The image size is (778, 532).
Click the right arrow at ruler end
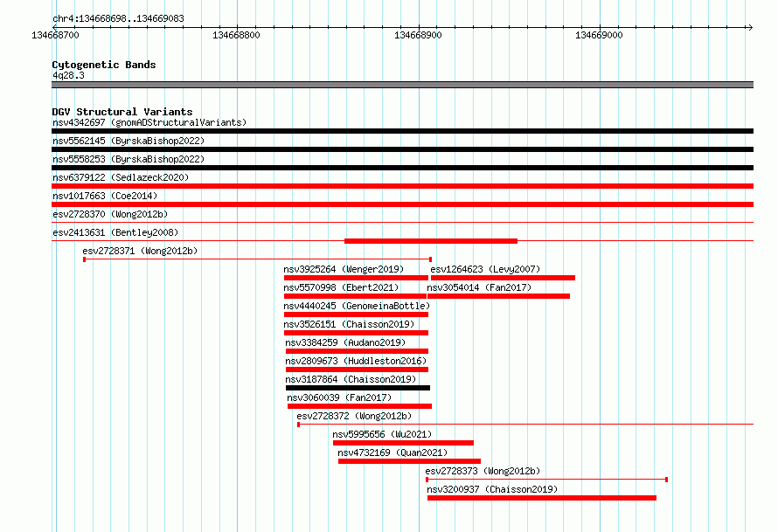point(750,27)
